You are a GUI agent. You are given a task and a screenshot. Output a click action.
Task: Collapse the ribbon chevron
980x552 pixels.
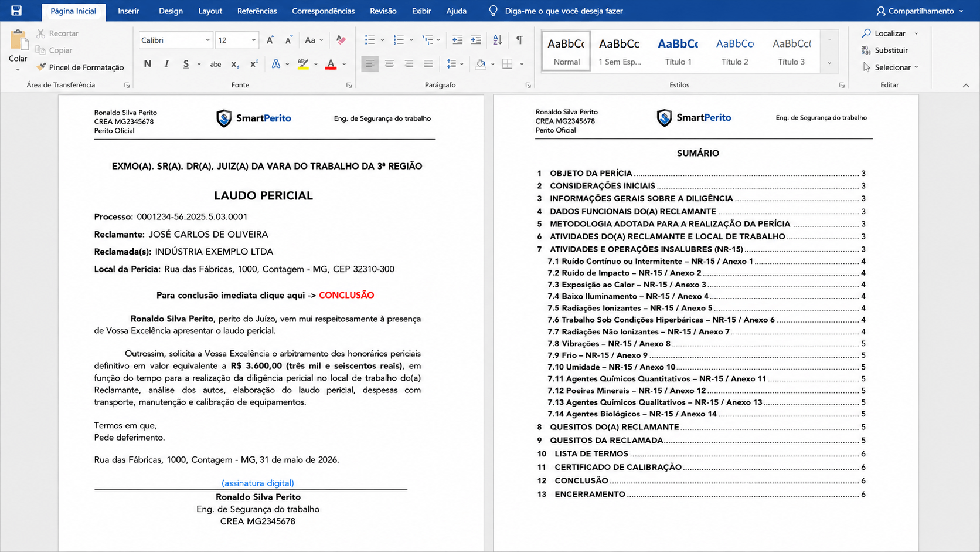tap(966, 86)
